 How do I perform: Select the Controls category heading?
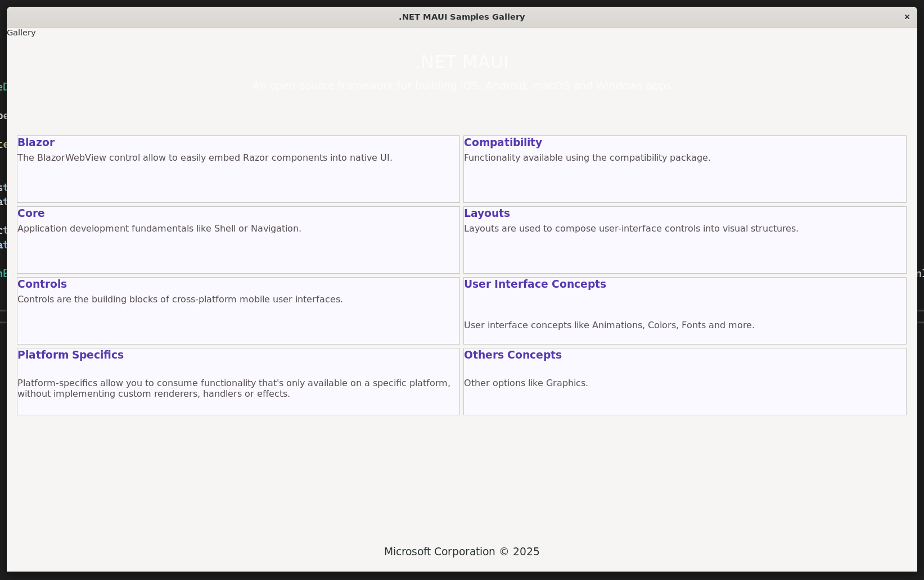pyautogui.click(x=42, y=284)
